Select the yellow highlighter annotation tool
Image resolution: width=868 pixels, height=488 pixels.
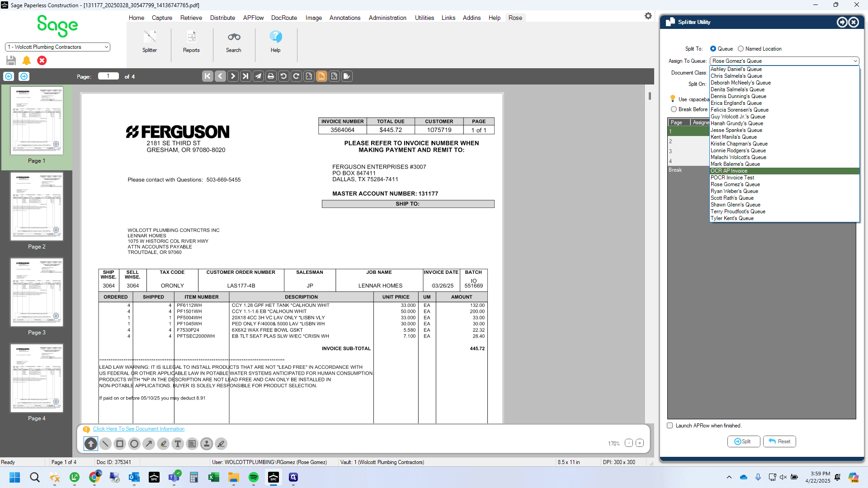(x=163, y=444)
